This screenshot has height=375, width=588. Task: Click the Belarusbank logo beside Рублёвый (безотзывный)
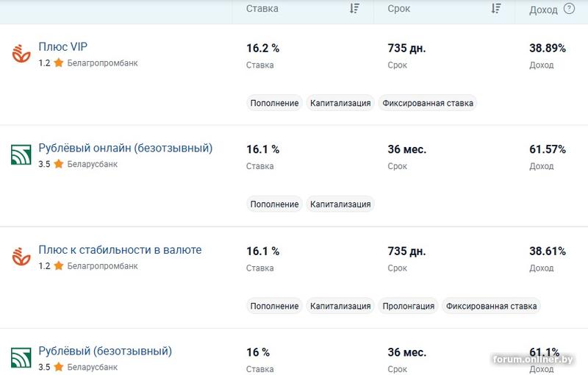coord(20,358)
